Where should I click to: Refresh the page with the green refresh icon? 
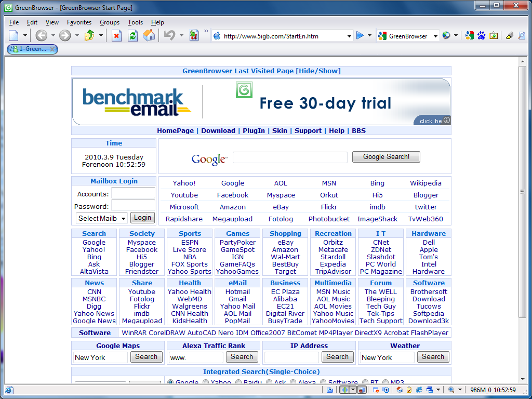point(132,35)
